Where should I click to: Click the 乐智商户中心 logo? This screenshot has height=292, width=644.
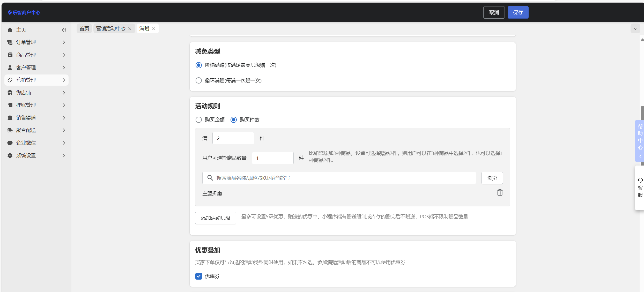(24, 12)
